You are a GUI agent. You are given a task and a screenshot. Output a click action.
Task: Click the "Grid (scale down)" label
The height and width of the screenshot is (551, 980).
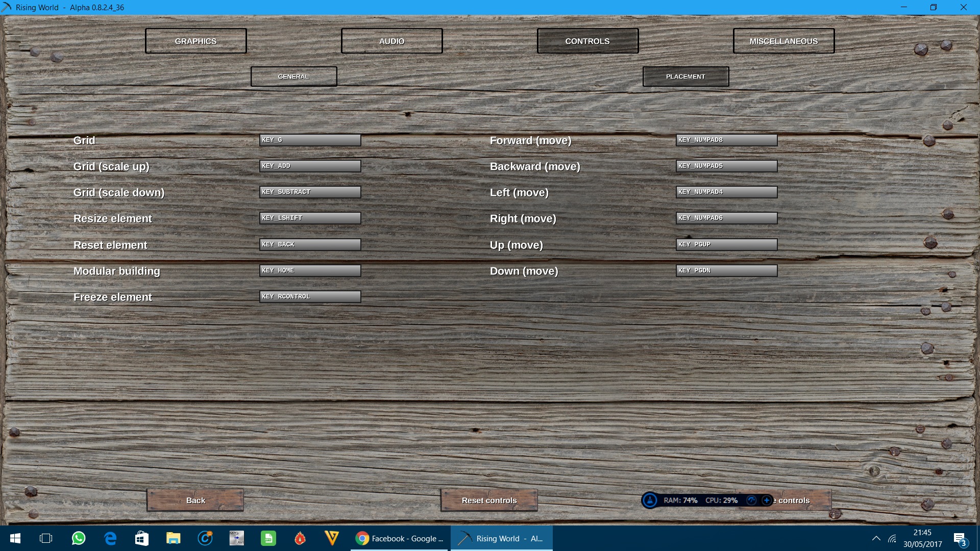(119, 193)
